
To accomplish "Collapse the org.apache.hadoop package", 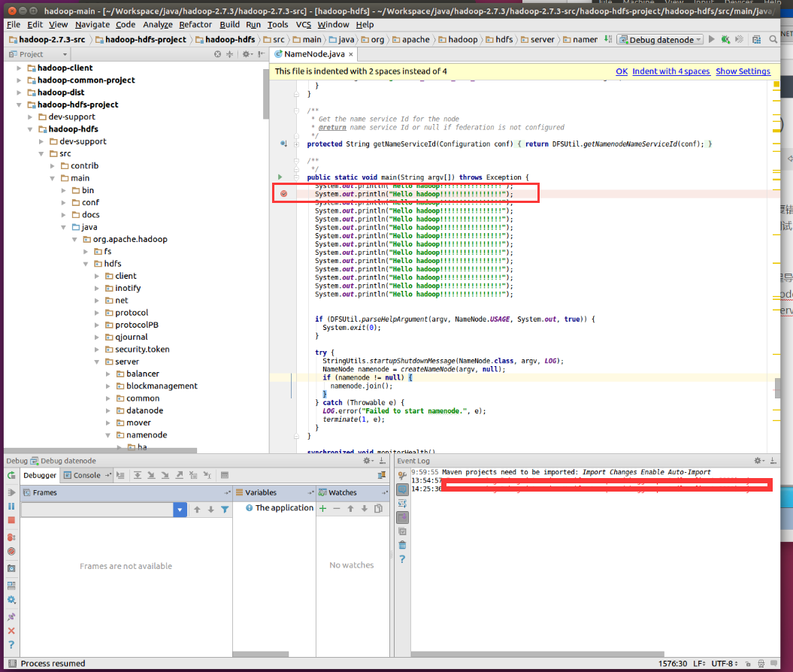I will coord(74,239).
